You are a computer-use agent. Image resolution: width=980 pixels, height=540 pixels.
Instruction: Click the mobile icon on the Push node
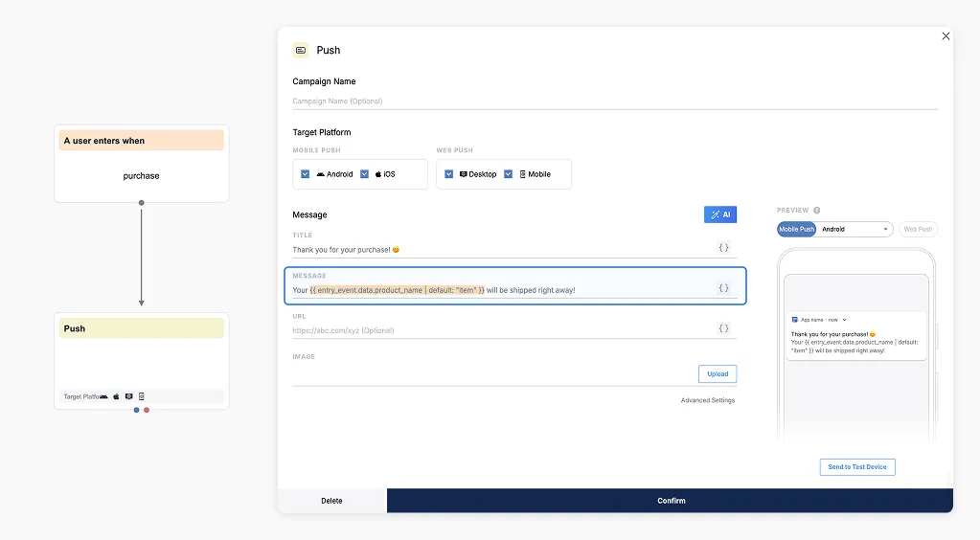tap(141, 396)
